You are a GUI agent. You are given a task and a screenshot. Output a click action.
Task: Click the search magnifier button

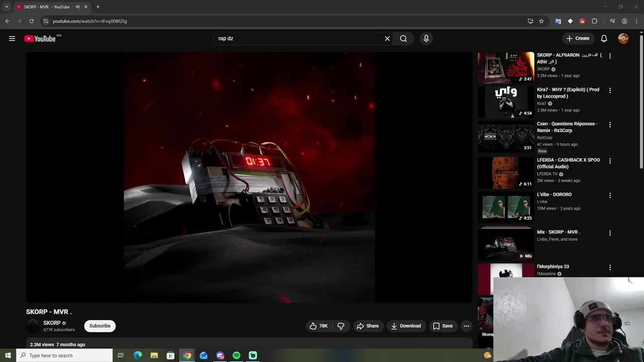pyautogui.click(x=404, y=38)
